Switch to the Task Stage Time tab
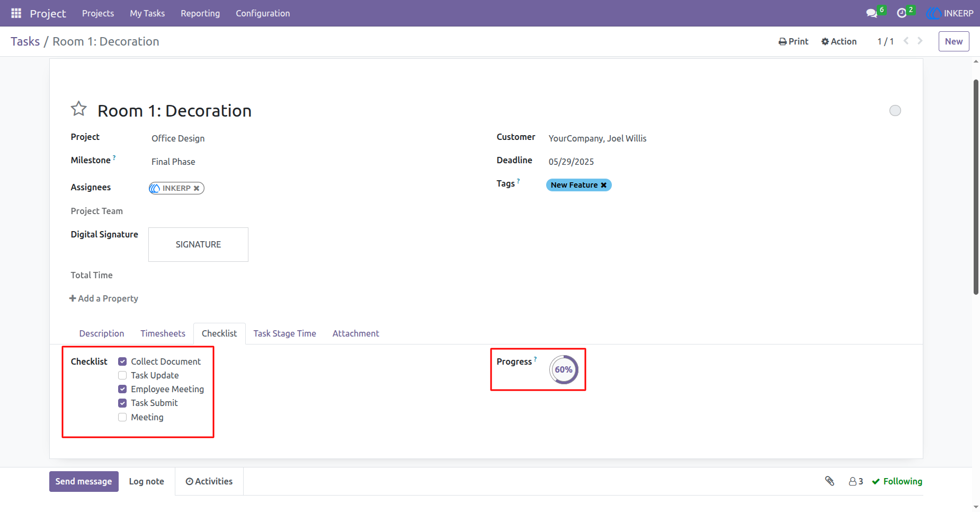Screen dimensions: 980x512 point(284,333)
